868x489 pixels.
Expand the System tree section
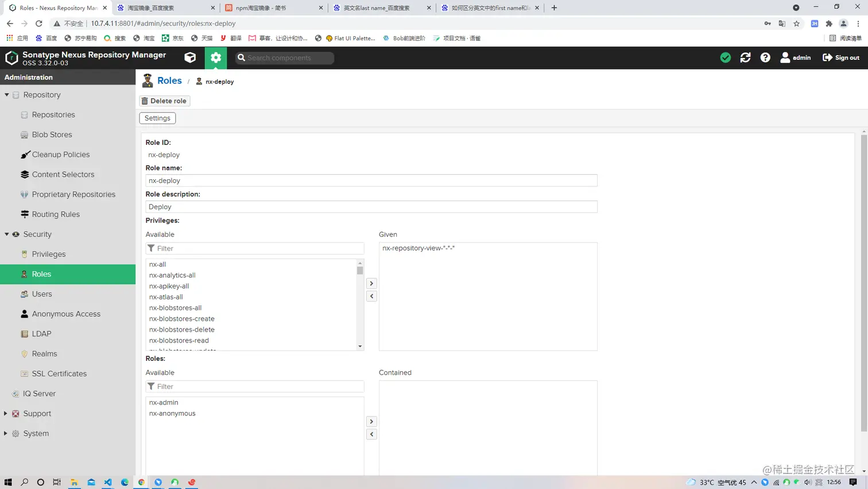pos(6,433)
